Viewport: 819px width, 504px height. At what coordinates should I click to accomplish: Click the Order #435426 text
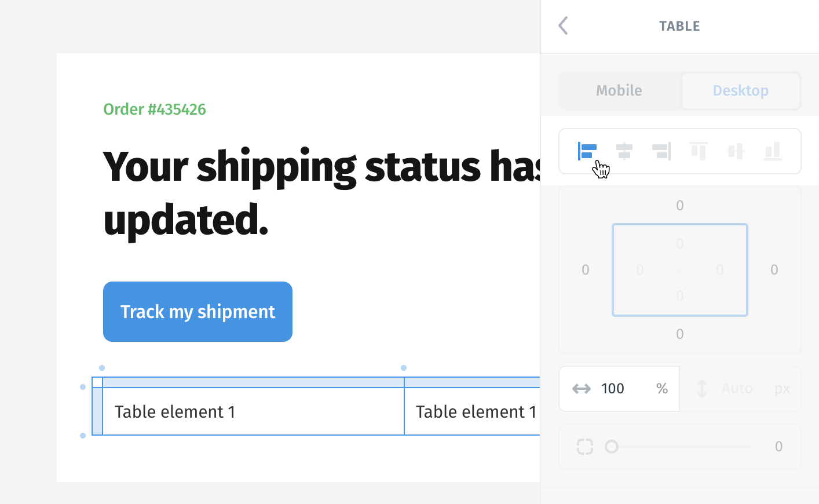[155, 109]
